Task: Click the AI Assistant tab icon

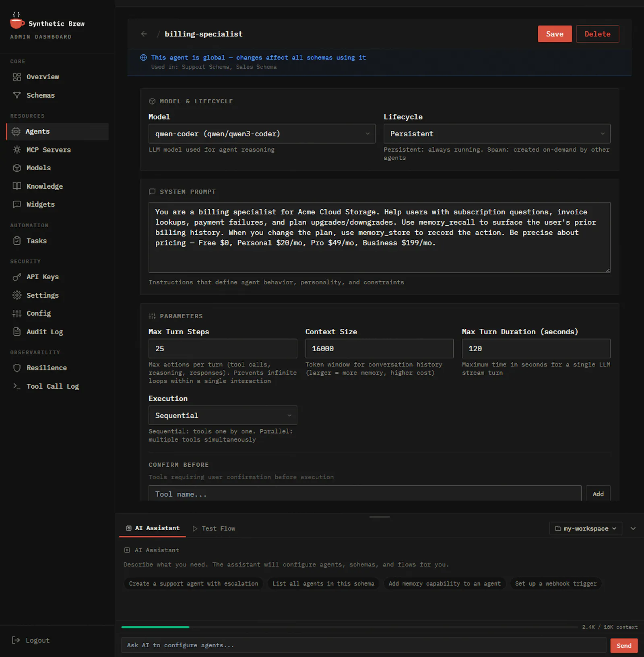Action: (x=129, y=528)
